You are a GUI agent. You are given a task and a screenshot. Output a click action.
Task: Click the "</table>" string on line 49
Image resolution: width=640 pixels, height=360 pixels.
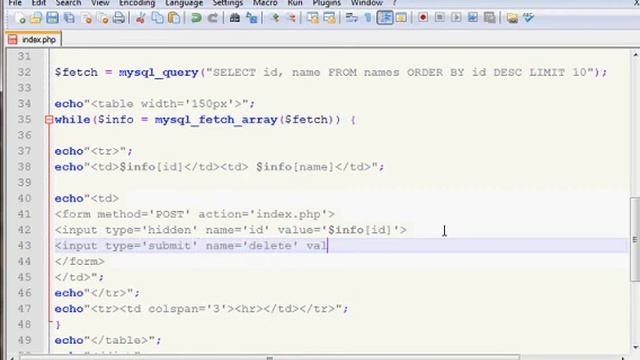tap(120, 340)
